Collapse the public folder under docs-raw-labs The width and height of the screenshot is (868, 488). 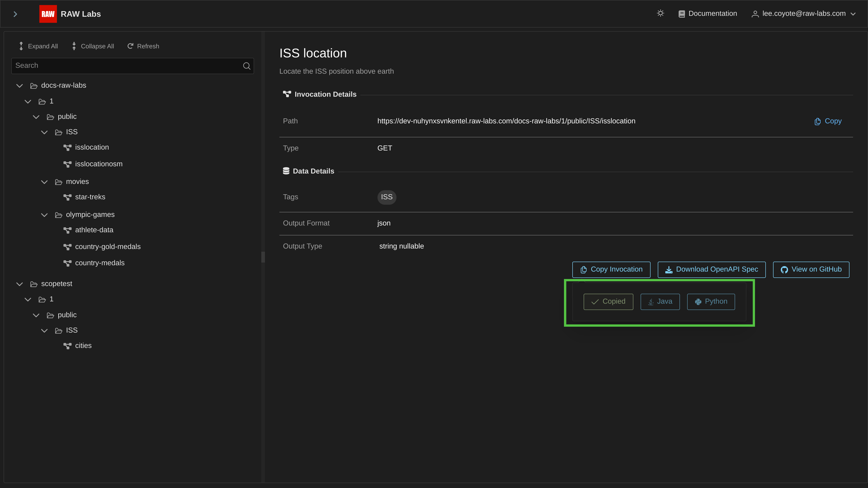[x=36, y=117]
